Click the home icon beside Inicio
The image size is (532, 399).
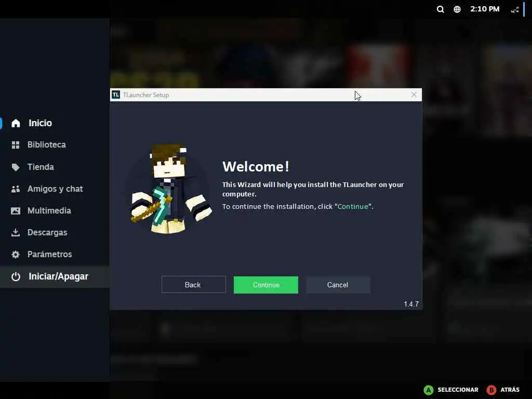16,123
